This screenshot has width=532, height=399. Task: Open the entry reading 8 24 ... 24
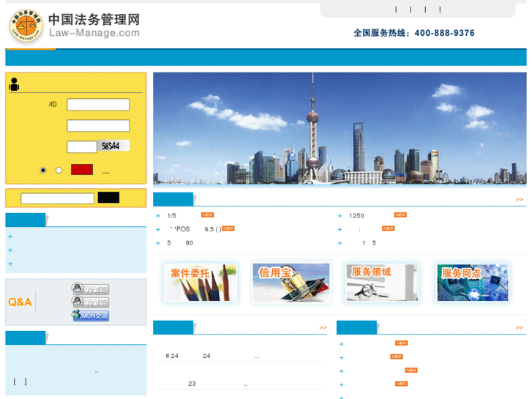coord(212,356)
